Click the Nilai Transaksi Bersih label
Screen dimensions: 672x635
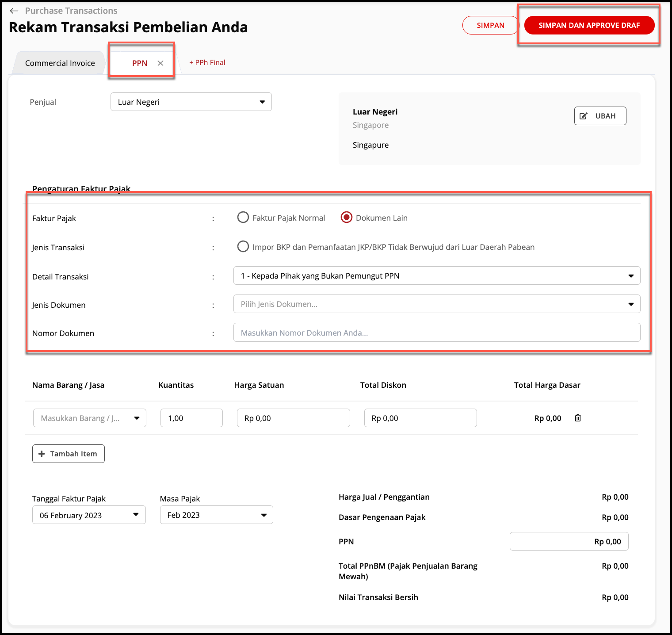click(x=378, y=597)
